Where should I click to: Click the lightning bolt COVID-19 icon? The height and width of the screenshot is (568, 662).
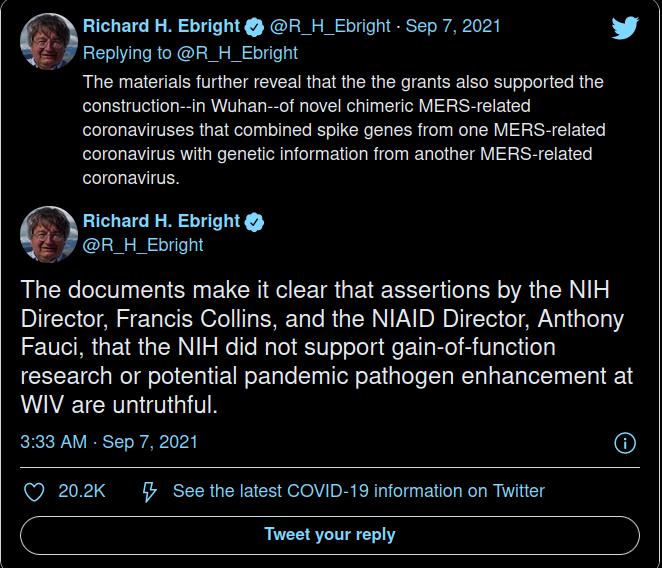click(149, 492)
